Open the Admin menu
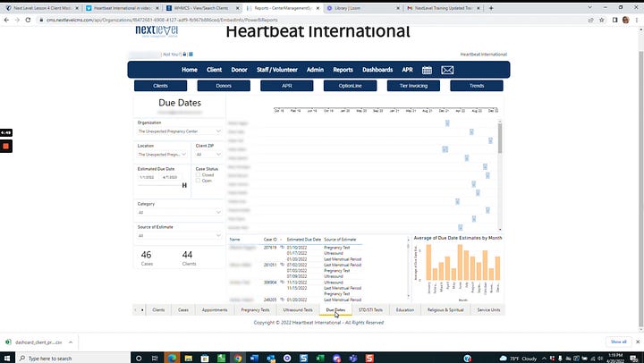This screenshot has height=363, width=644. click(315, 70)
